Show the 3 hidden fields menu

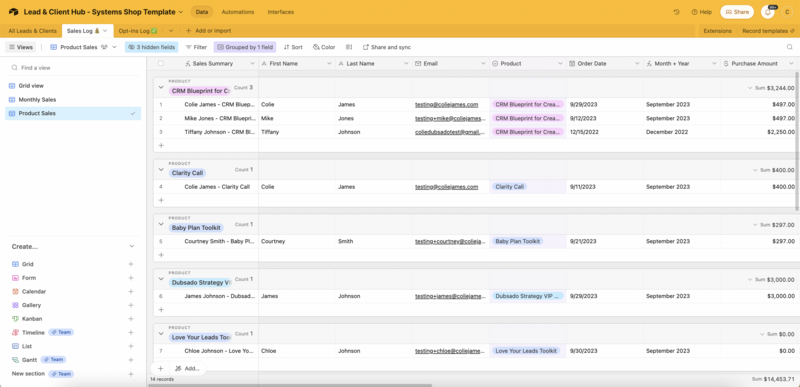(x=152, y=47)
